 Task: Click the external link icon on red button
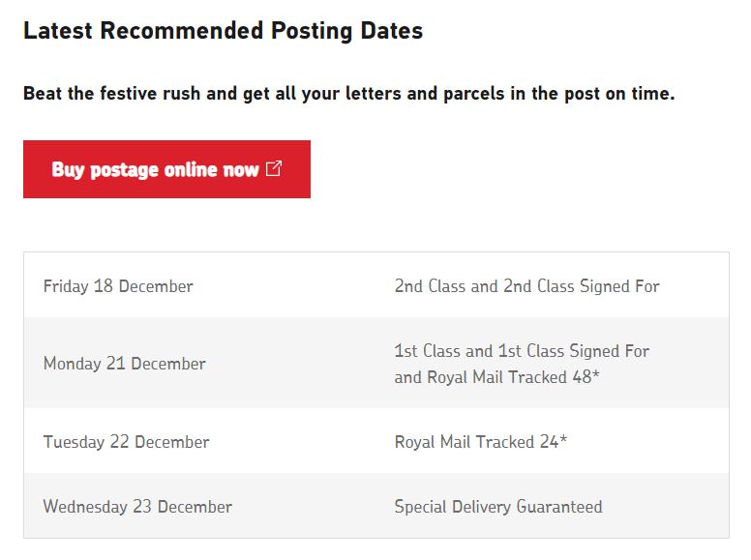274,169
